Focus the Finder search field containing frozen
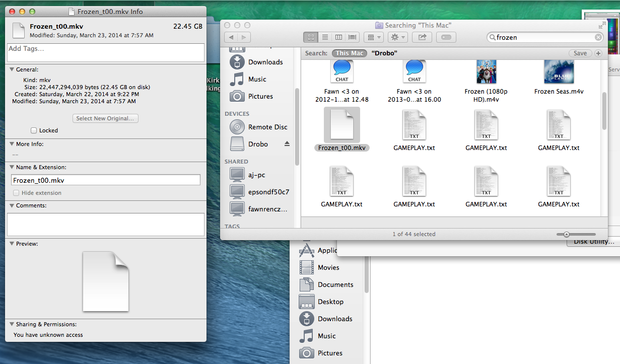620x364 pixels. pyautogui.click(x=545, y=37)
